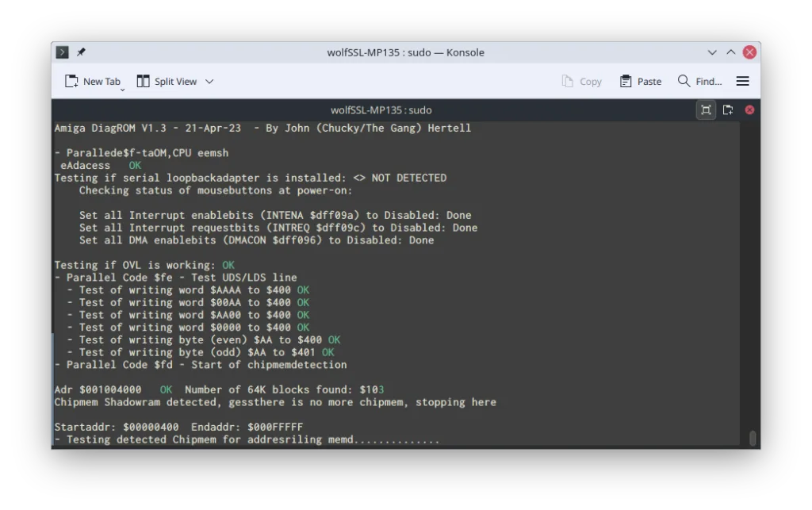
Task: Click the Paste toolbar button
Action: tap(641, 81)
